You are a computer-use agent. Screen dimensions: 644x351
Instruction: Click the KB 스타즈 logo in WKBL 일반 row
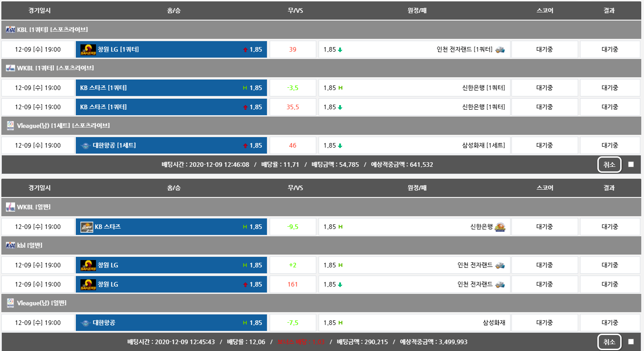[87, 227]
